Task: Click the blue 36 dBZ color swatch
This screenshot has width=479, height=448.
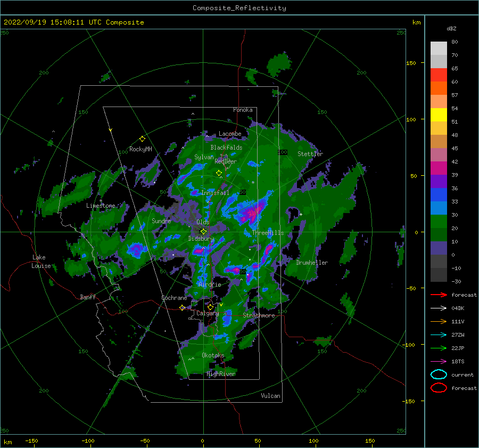Action: coord(439,195)
